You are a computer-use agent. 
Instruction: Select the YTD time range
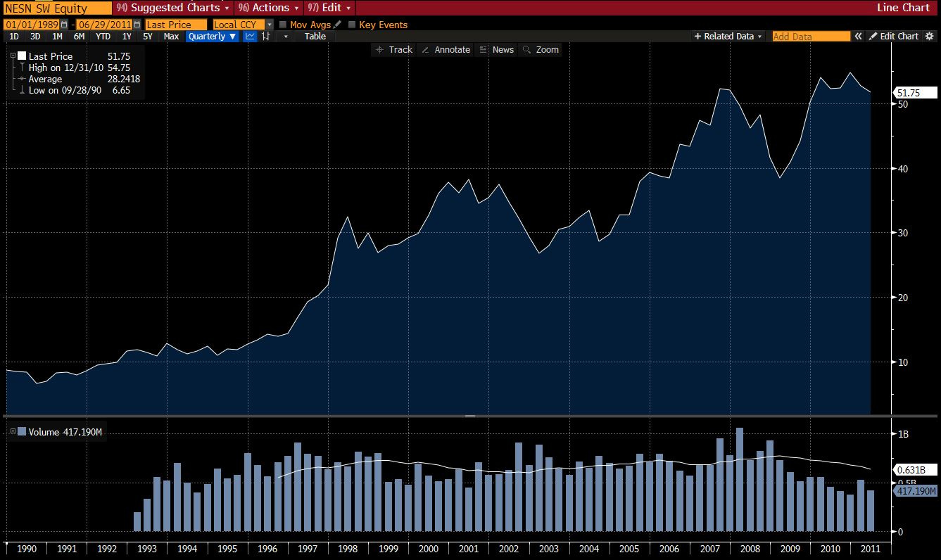coord(103,37)
